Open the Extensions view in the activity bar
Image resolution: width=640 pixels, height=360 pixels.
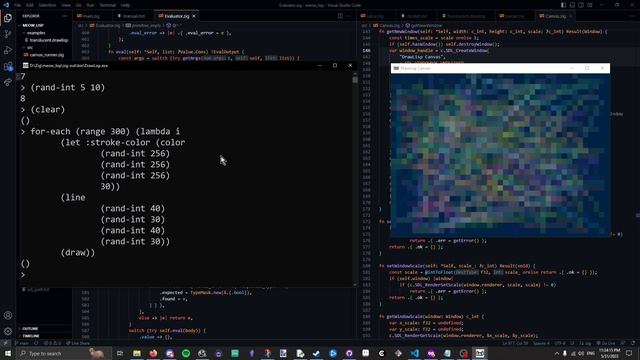(8, 66)
